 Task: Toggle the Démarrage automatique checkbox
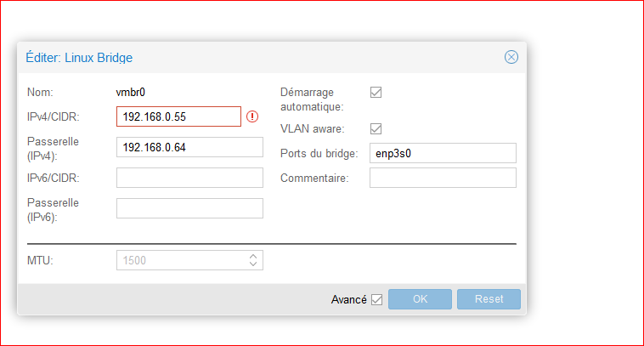pyautogui.click(x=376, y=92)
